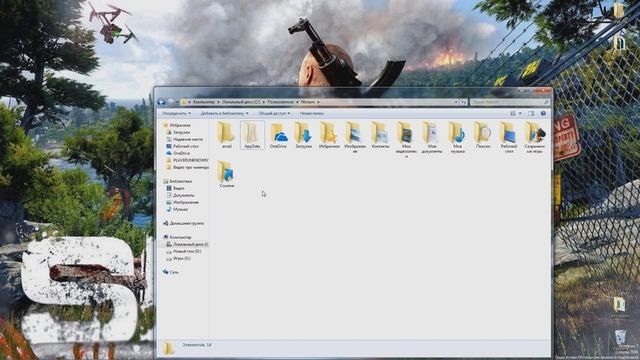Toggle the preview pane button
640x360 pixels.
[531, 113]
